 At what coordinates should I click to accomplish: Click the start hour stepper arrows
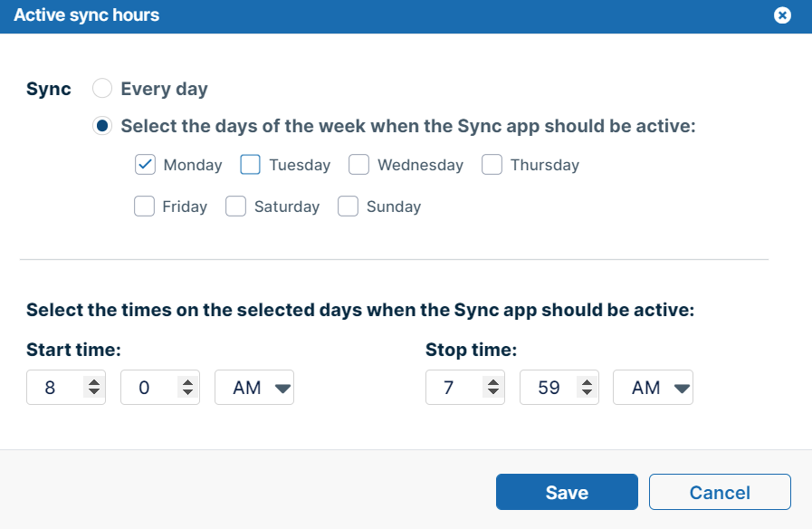tap(93, 388)
